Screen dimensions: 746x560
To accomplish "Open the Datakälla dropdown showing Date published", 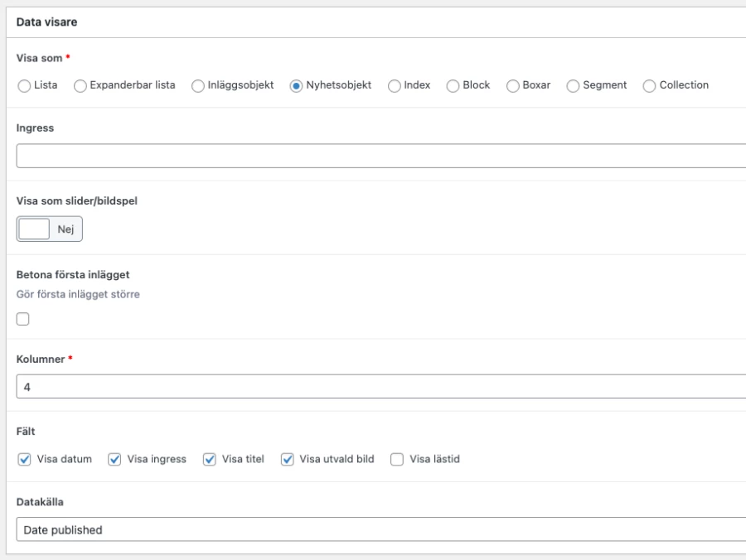I will tap(381, 529).
